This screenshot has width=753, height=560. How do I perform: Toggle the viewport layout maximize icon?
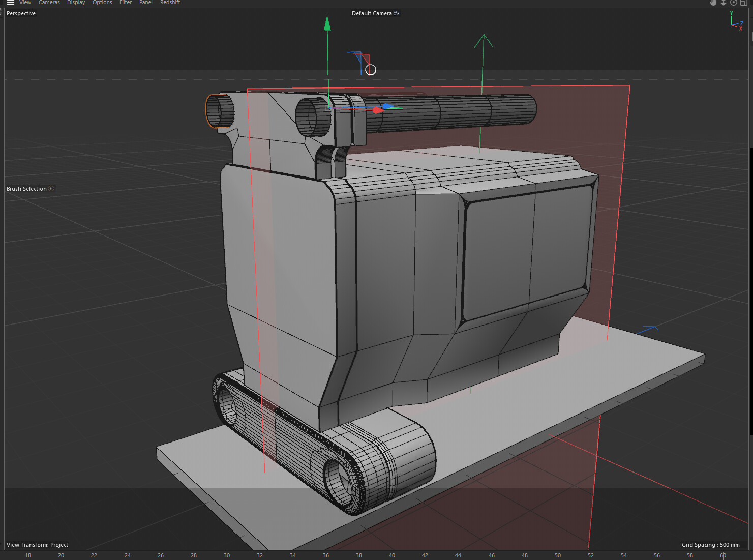tap(743, 3)
